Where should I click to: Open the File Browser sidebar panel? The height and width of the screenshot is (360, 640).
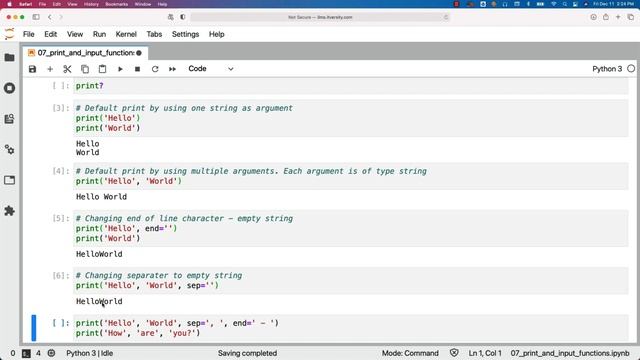tap(9, 58)
